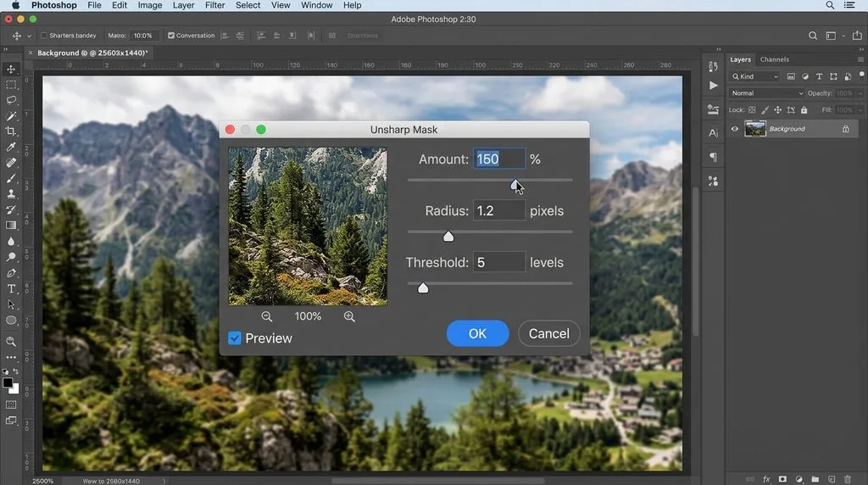Add a layer style fx icon

click(x=766, y=479)
